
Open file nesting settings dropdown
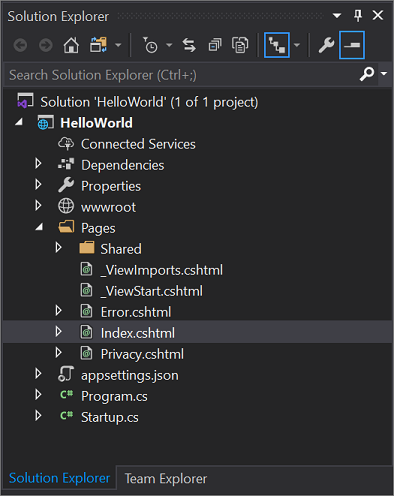[x=297, y=45]
